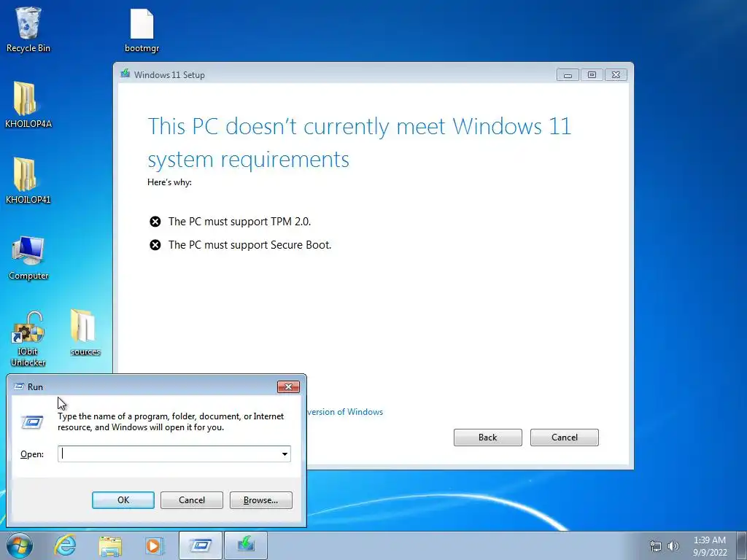Image resolution: width=747 pixels, height=560 pixels.
Task: Launch Windows Media Player from taskbar
Action: pyautogui.click(x=155, y=545)
